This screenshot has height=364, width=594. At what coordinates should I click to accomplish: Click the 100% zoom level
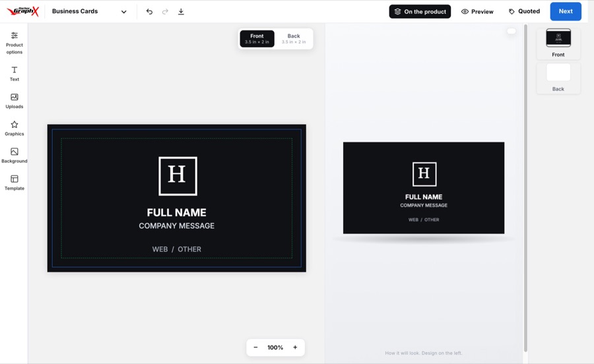click(x=275, y=348)
